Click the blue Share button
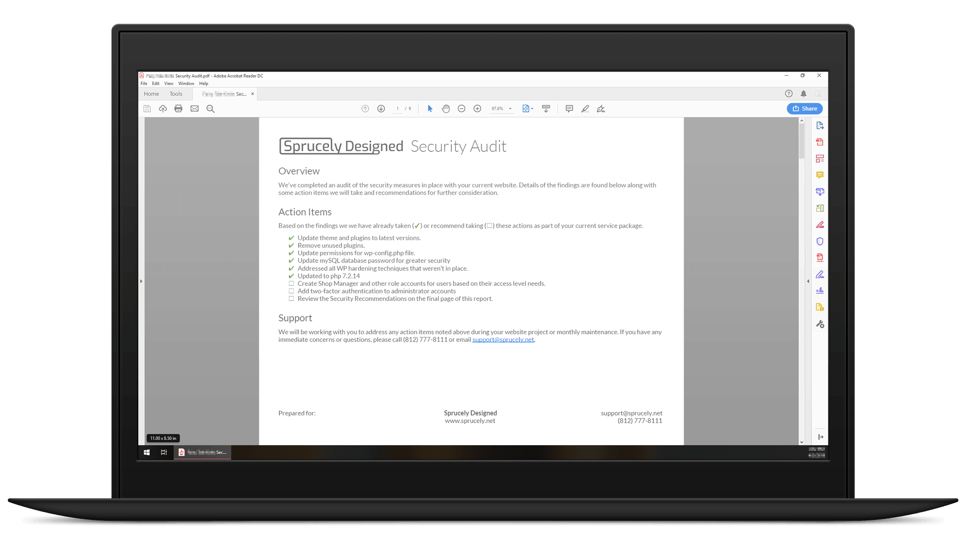 coord(805,109)
